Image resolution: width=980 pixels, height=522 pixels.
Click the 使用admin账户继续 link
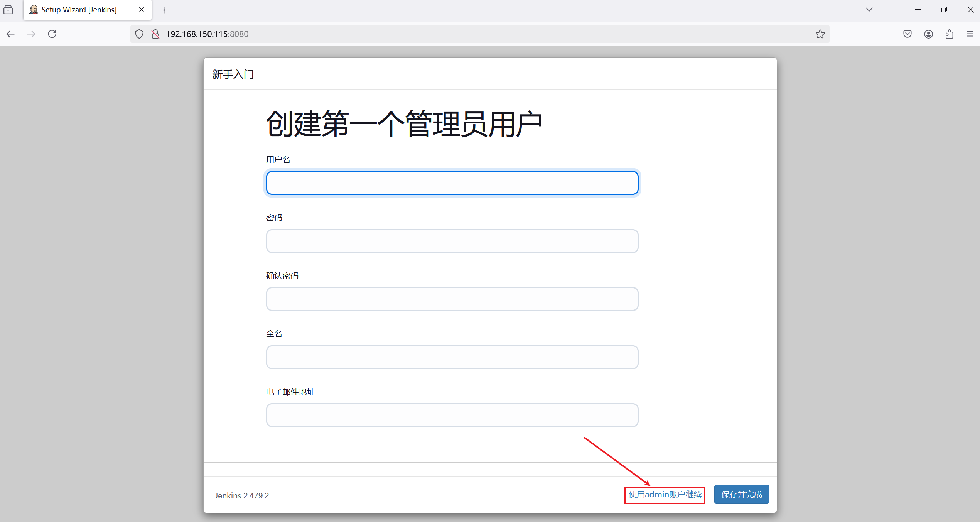665,495
